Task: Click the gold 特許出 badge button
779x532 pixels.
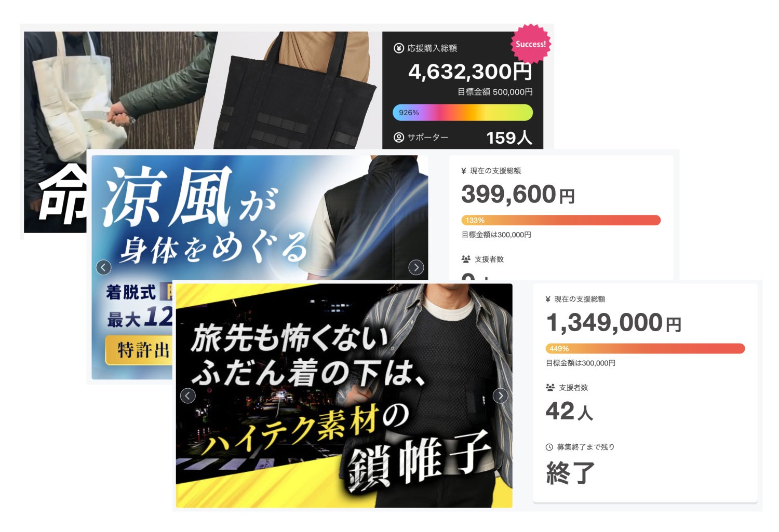Action: (138, 350)
